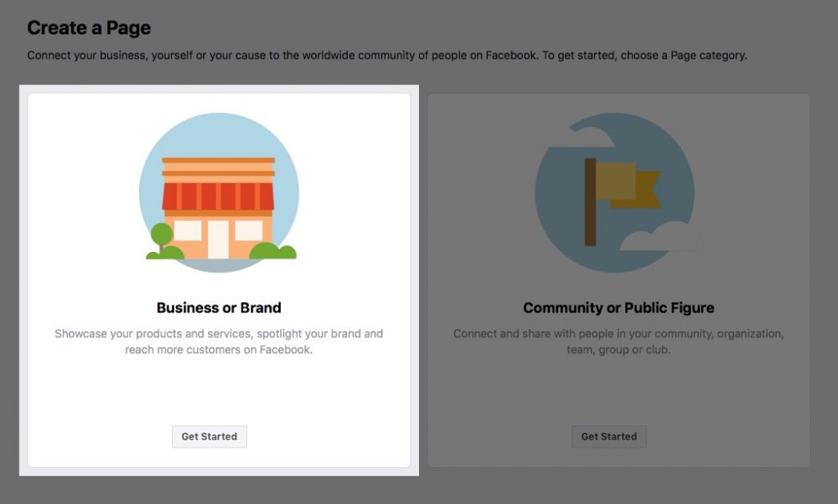Click the red striped awning on the storefront
Image resolution: width=838 pixels, height=504 pixels.
(218, 196)
